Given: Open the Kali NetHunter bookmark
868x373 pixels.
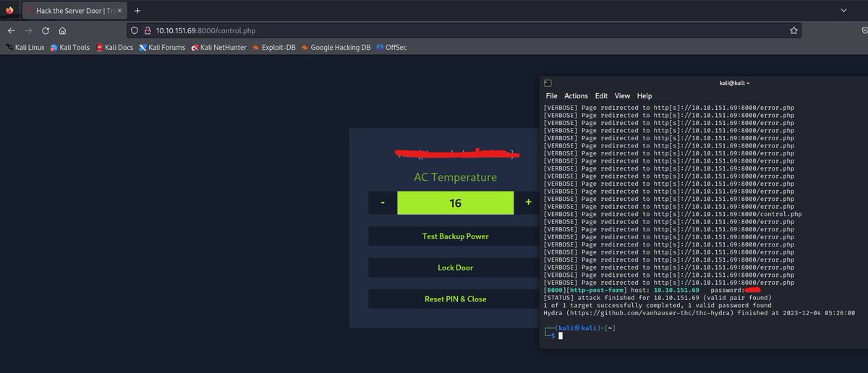Looking at the screenshot, I should [219, 48].
